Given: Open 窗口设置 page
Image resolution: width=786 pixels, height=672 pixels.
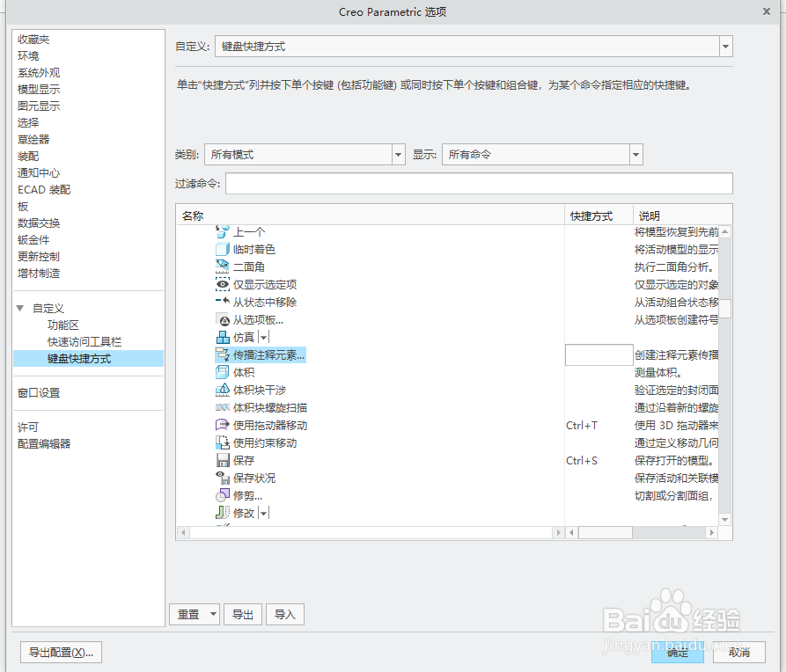Looking at the screenshot, I should pos(39,393).
